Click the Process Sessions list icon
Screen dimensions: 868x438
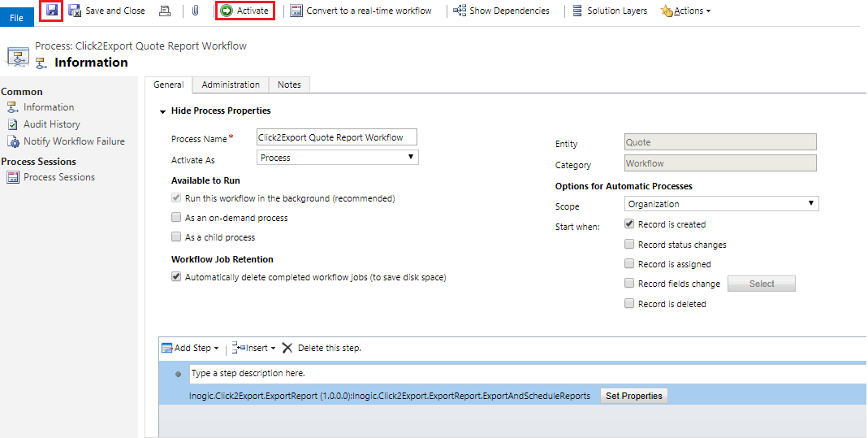click(13, 177)
